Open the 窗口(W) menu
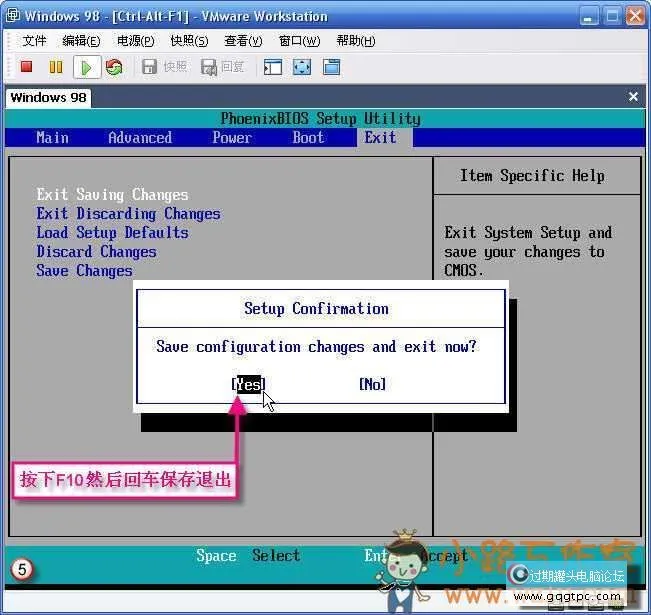The width and height of the screenshot is (651, 615). click(299, 41)
